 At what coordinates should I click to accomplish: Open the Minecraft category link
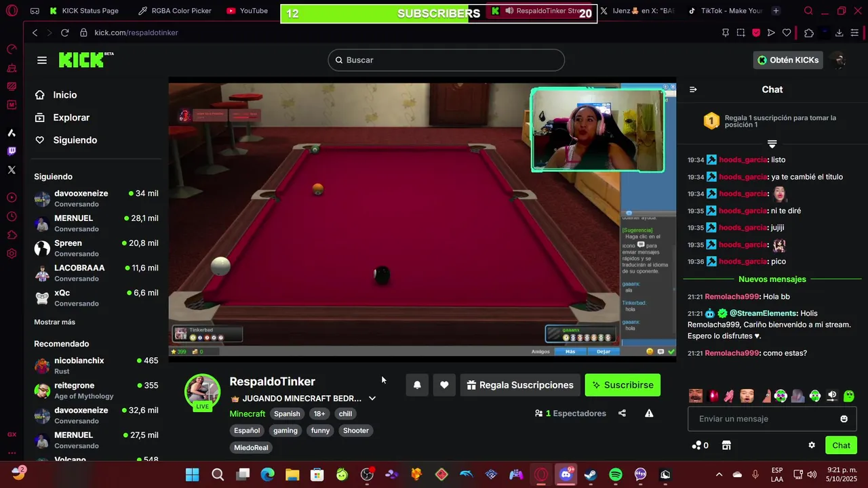click(x=248, y=414)
